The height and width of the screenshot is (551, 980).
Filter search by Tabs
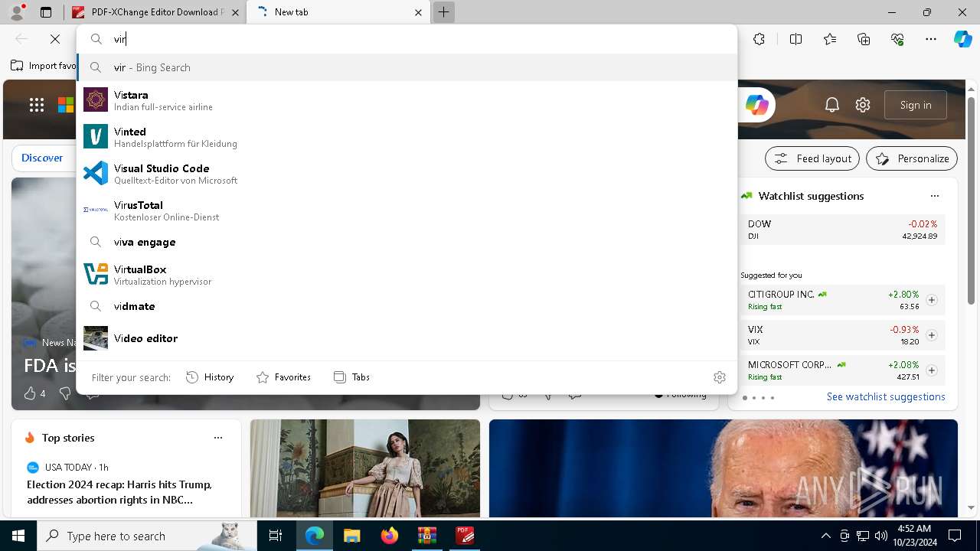[352, 377]
